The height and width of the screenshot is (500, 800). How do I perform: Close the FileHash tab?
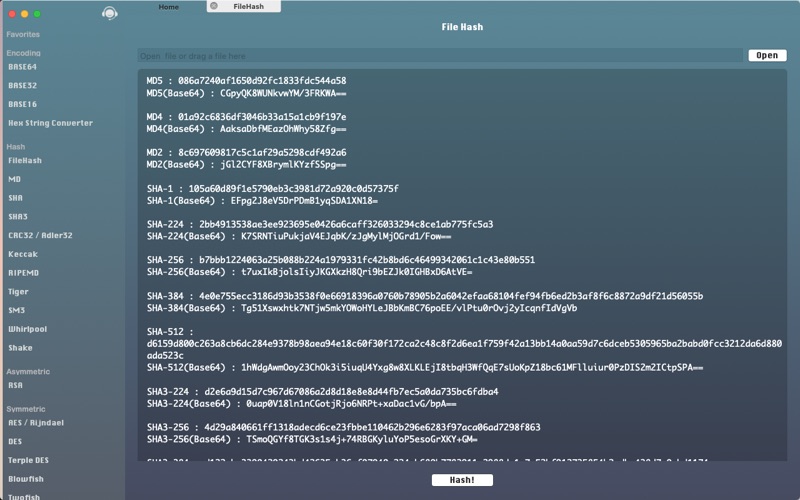214,6
